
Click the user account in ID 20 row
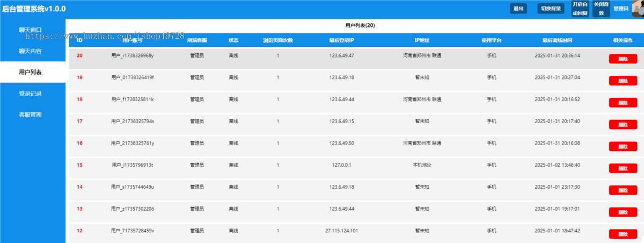click(133, 55)
